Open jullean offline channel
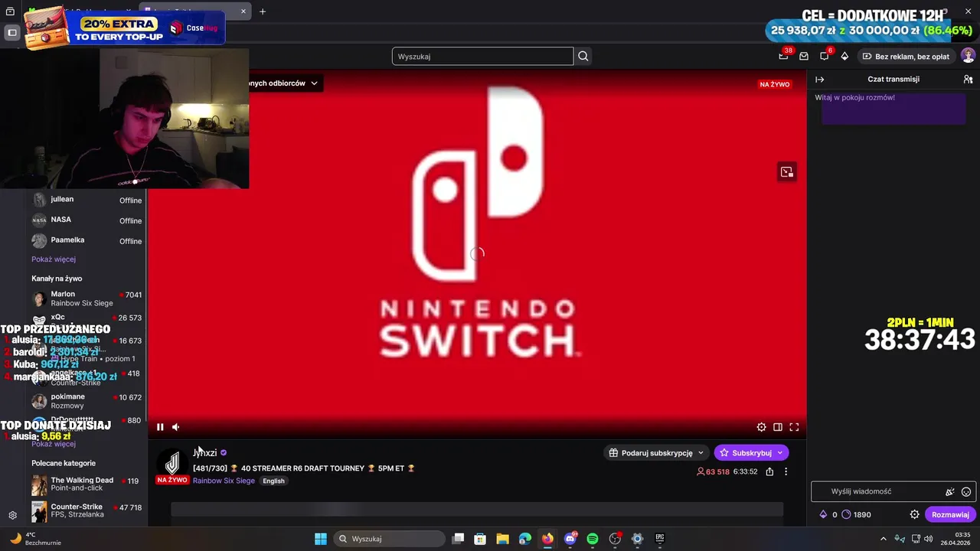 (87, 200)
